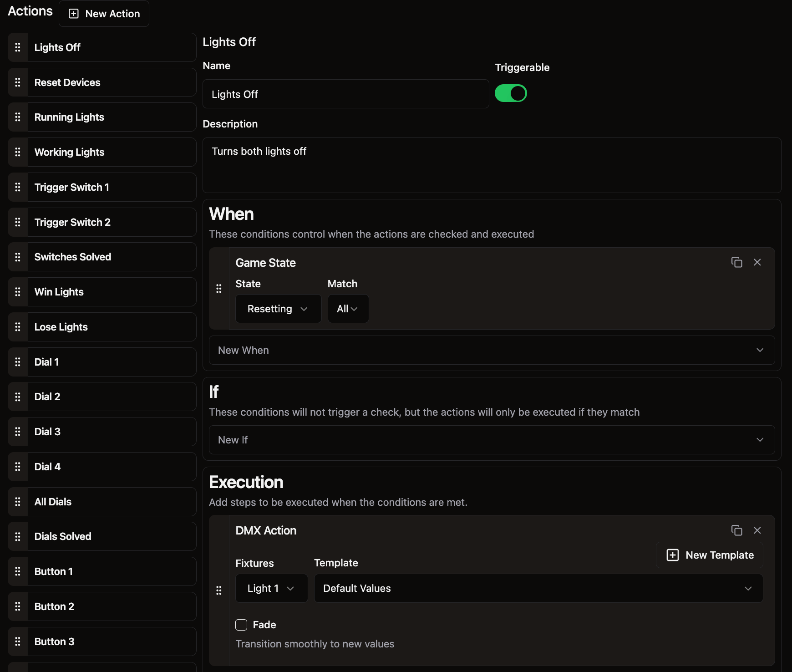Click the Game State condition drag handle

(x=219, y=289)
